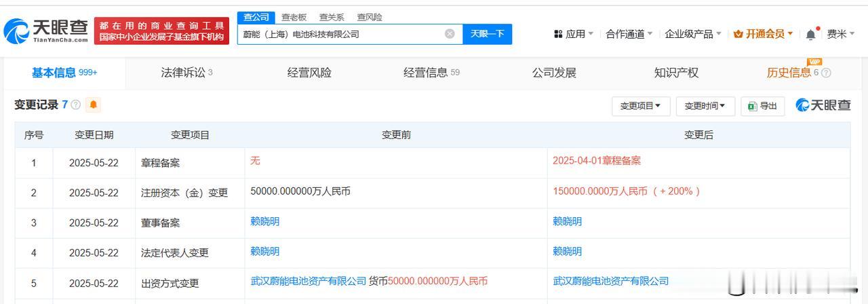
Task: Click the 50000.000000万人民币 value in row 2
Action: [x=300, y=191]
